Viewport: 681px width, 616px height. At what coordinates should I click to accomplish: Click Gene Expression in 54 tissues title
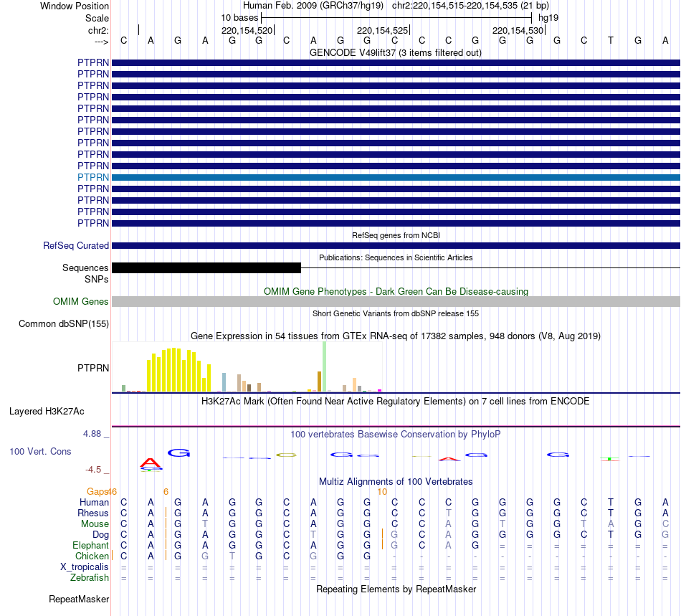396,336
